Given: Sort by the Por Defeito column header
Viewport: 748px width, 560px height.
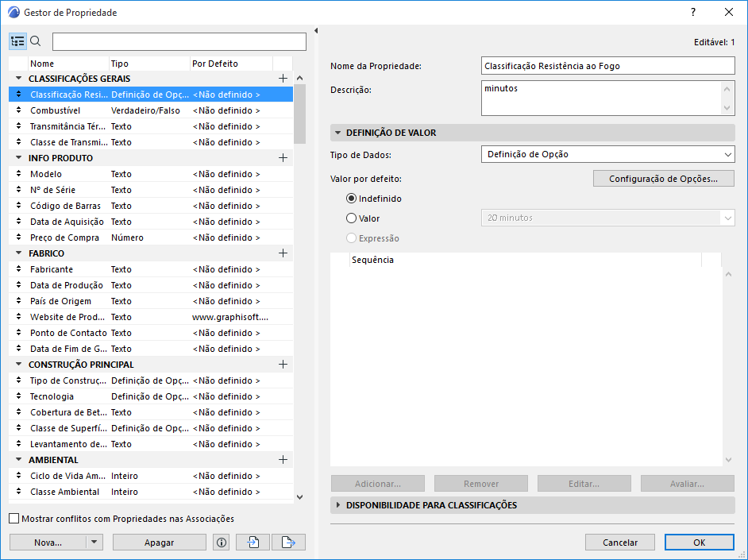Looking at the screenshot, I should point(231,64).
